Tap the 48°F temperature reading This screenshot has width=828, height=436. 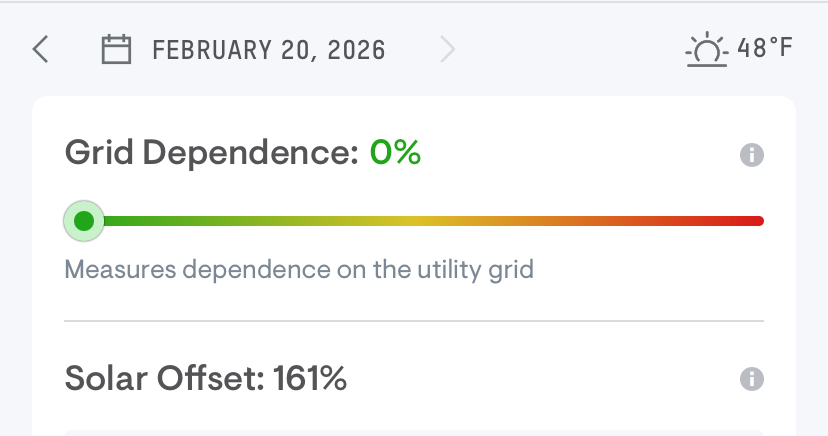click(765, 49)
